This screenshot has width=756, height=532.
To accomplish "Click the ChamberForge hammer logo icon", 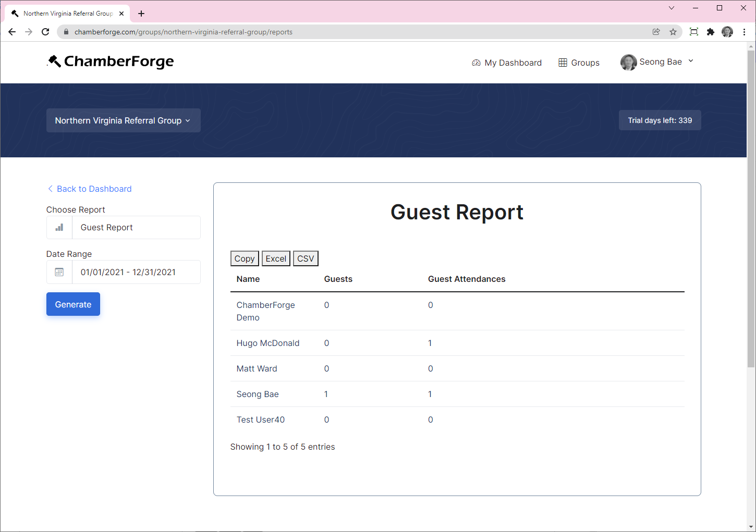I will (x=53, y=61).
